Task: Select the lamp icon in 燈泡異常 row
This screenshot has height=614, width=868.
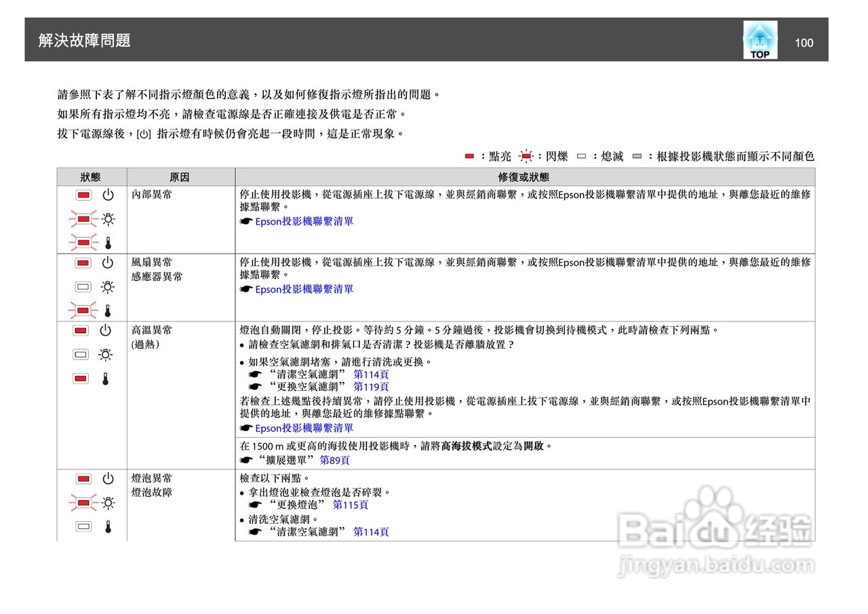Action: (x=108, y=502)
